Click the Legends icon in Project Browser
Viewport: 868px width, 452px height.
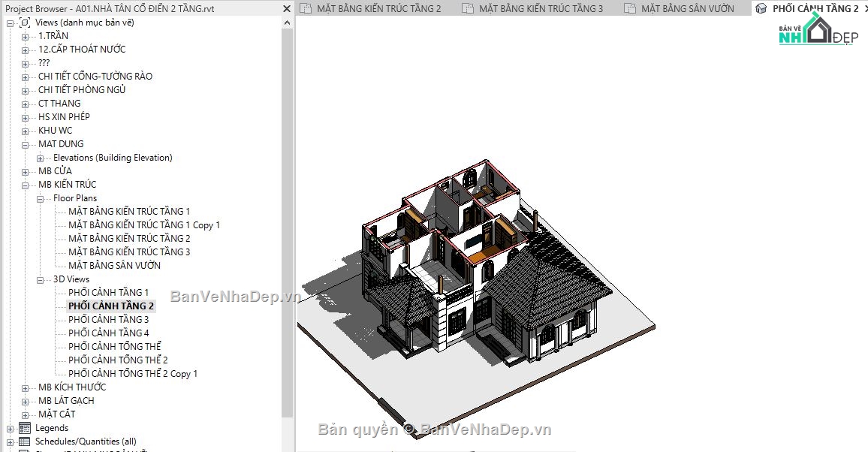(x=23, y=428)
